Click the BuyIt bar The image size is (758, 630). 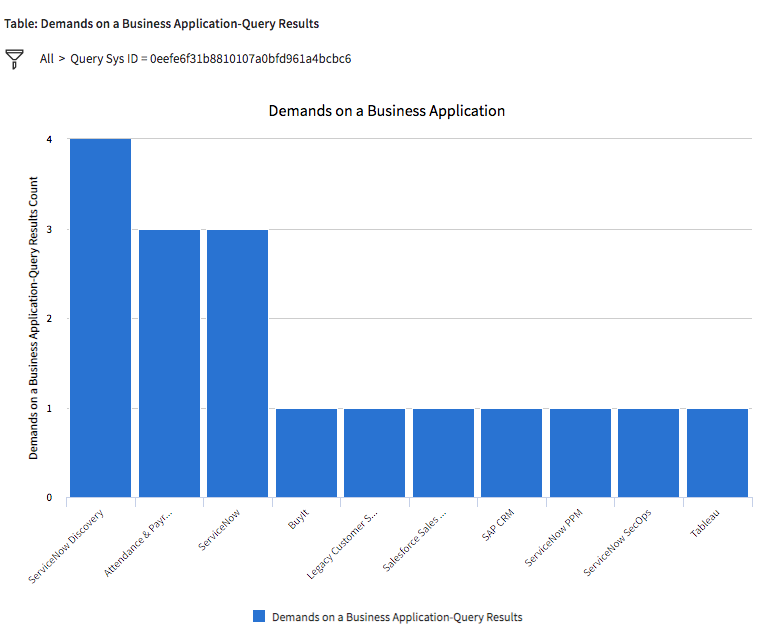(306, 453)
